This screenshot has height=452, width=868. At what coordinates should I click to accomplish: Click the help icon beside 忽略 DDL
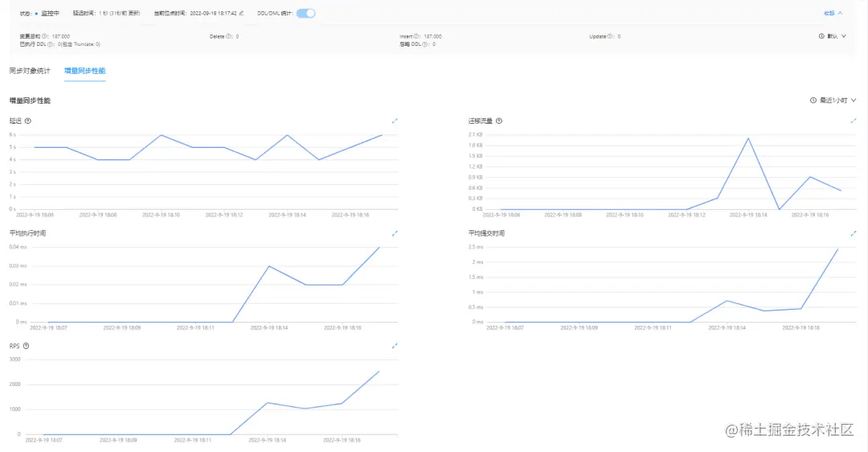pyautogui.click(x=425, y=44)
